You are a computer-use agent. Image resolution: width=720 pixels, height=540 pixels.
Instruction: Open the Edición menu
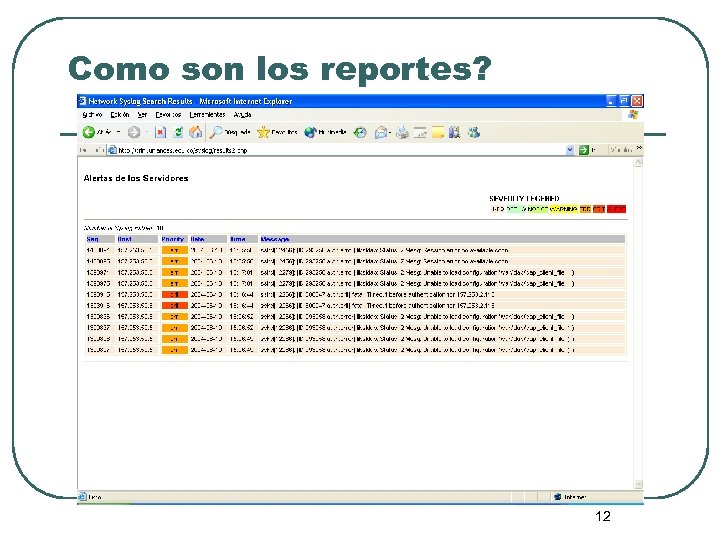(120, 114)
